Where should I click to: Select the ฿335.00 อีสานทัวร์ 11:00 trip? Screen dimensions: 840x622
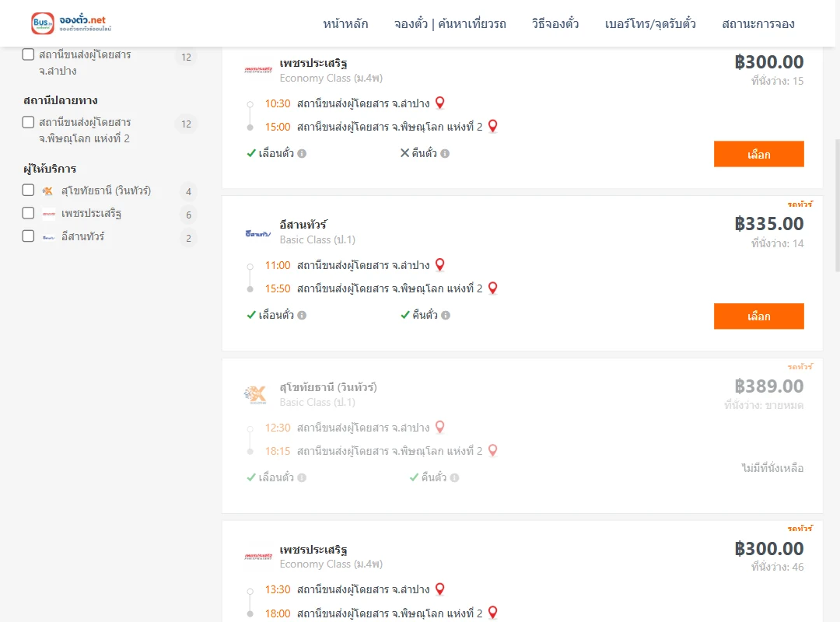[x=758, y=316]
